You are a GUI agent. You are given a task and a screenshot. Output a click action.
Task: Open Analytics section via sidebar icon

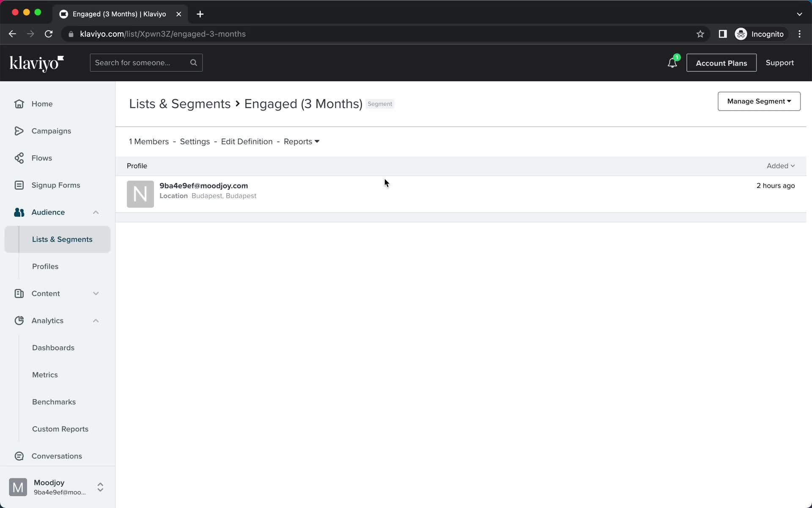coord(19,320)
